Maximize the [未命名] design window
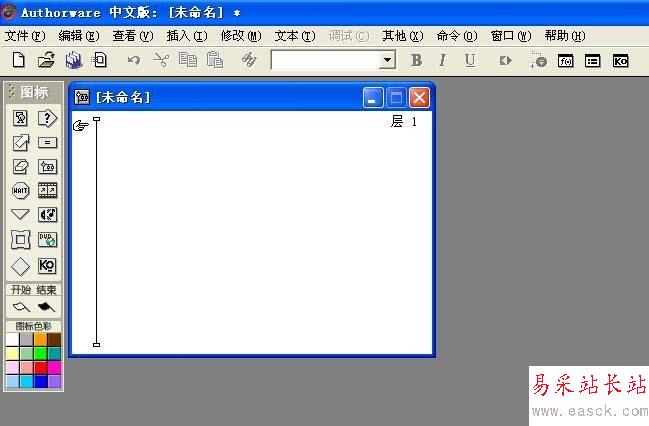This screenshot has height=426, width=649. click(x=396, y=98)
